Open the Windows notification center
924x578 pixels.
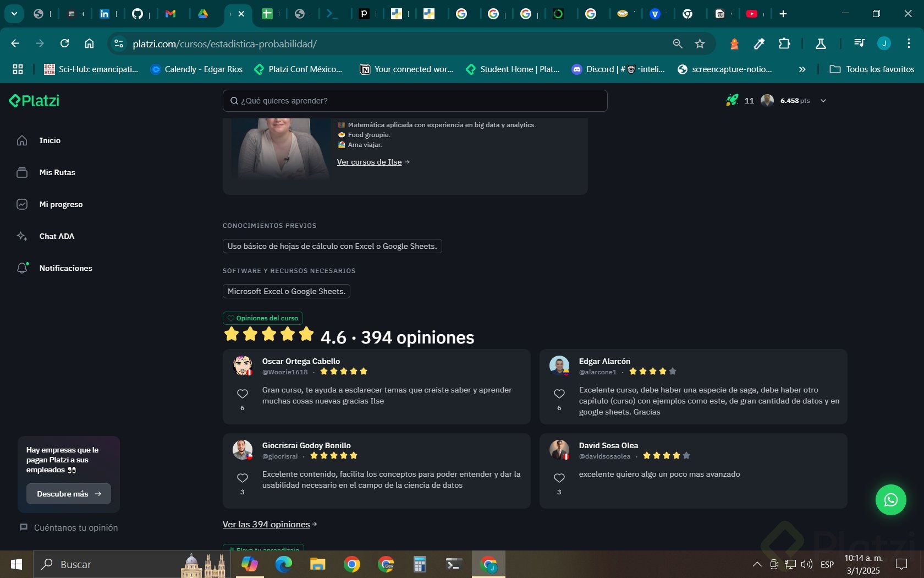(901, 564)
